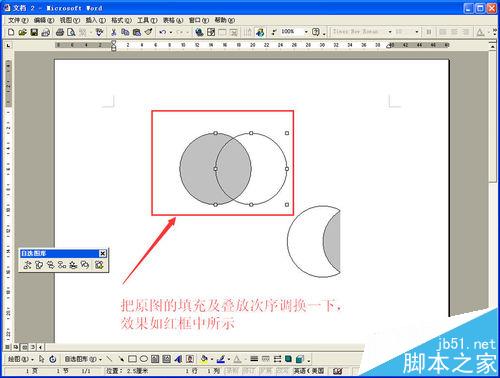
Task: Paste from the clipboard toolbar icon
Action: point(137,32)
